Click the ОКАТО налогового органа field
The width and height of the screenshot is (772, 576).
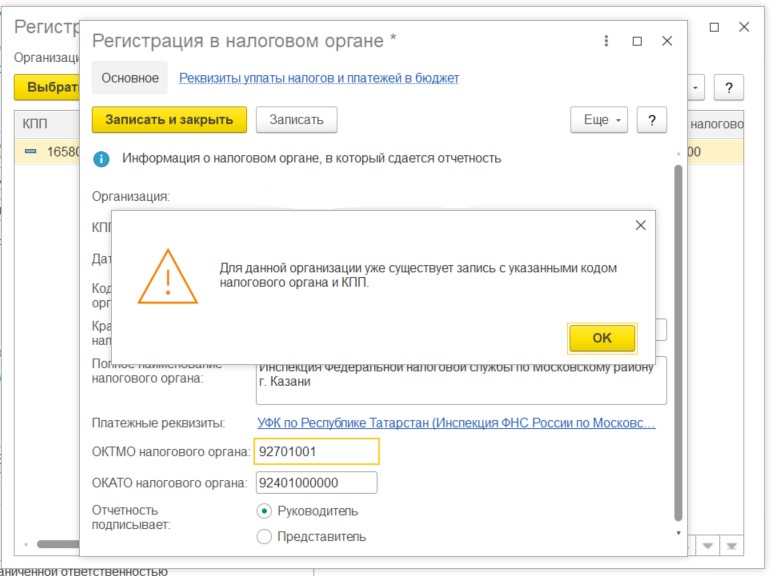[x=317, y=483]
